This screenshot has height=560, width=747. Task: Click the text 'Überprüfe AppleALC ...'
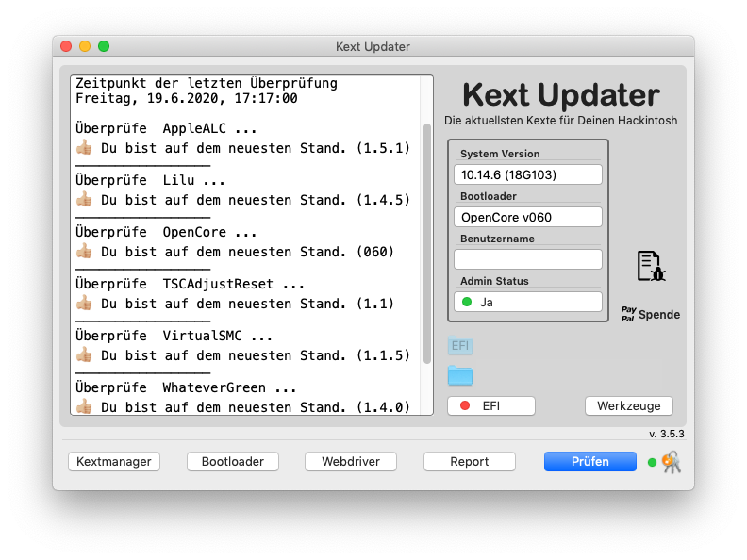(166, 128)
